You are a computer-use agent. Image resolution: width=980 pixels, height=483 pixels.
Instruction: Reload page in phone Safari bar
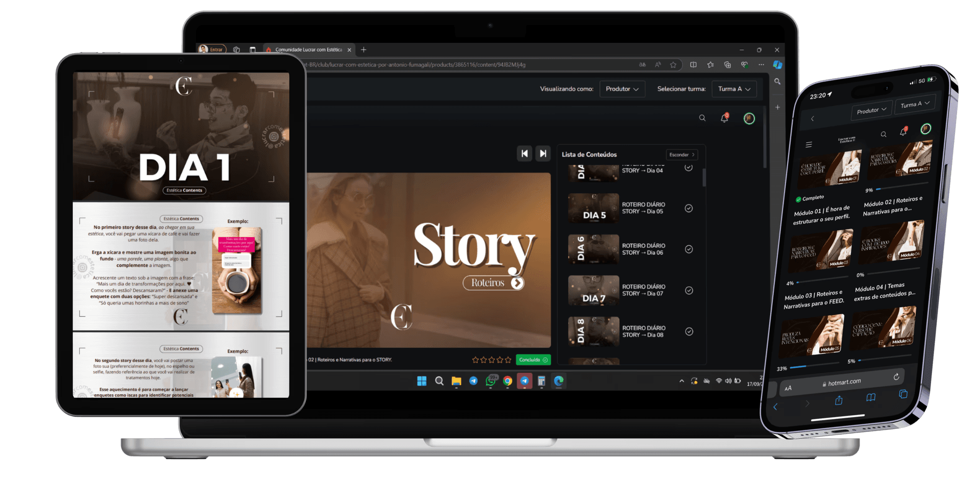896,377
